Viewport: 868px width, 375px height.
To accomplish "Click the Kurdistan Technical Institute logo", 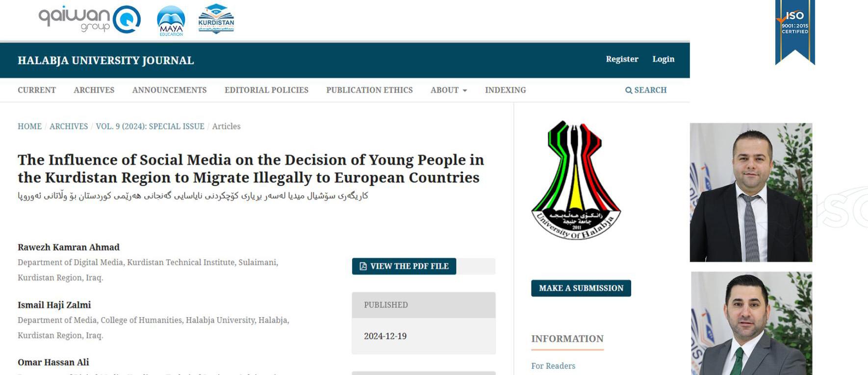I will 216,19.
